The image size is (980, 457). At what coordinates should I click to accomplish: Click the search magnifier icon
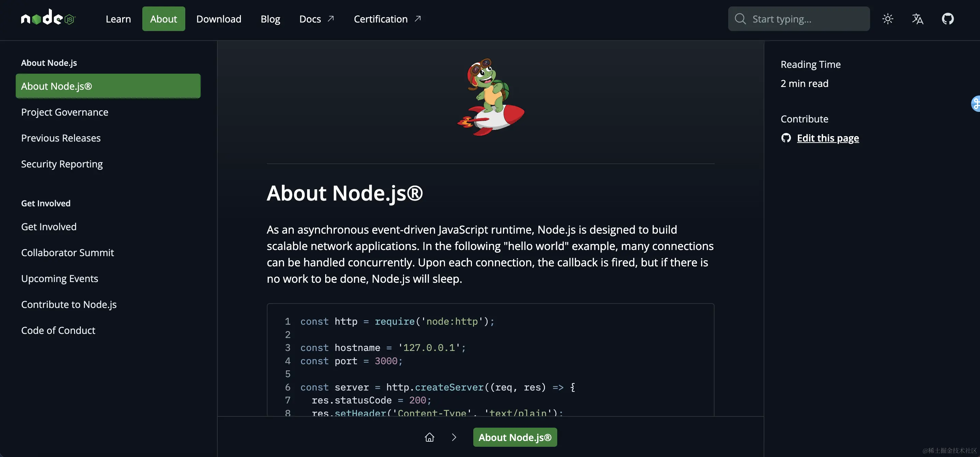(740, 19)
